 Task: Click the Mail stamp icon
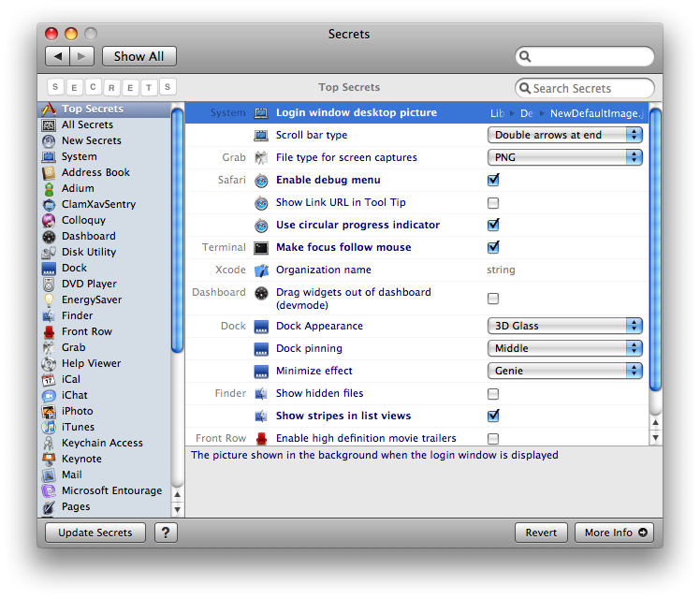(49, 475)
